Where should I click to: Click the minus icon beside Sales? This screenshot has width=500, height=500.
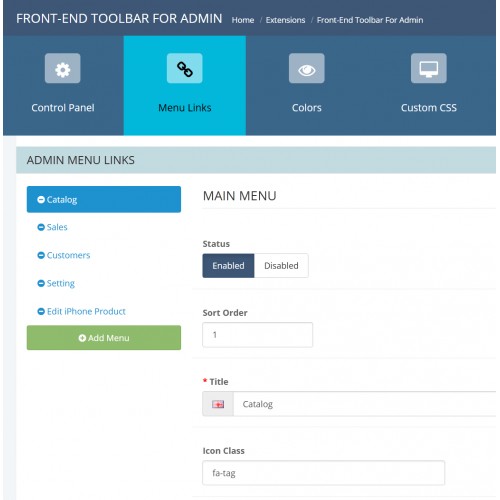click(41, 227)
